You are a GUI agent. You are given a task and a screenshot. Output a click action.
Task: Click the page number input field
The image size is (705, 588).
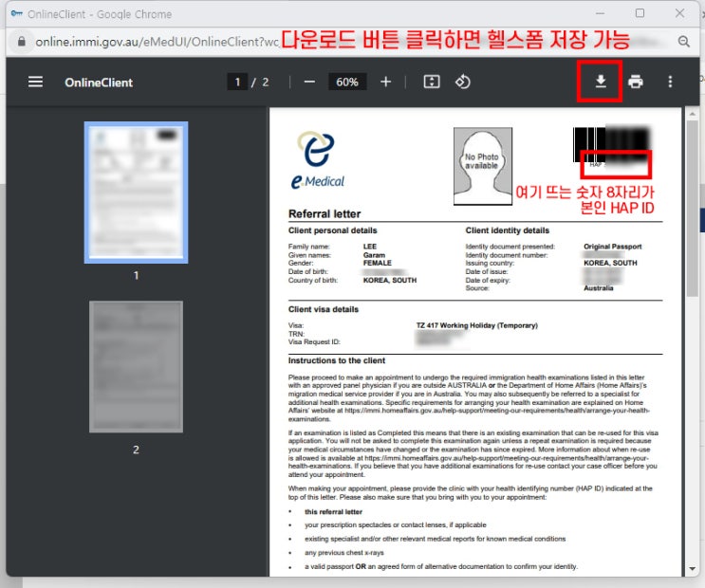pyautogui.click(x=237, y=82)
